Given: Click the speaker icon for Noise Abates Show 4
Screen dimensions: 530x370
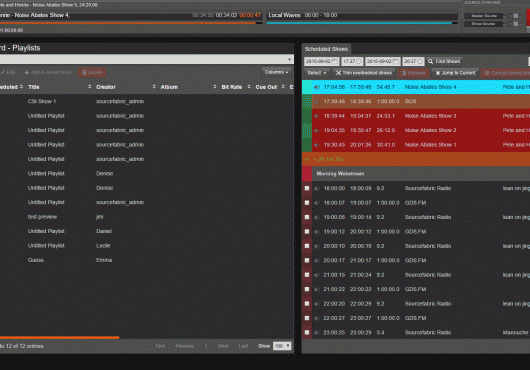Looking at the screenshot, I should click(317, 87).
